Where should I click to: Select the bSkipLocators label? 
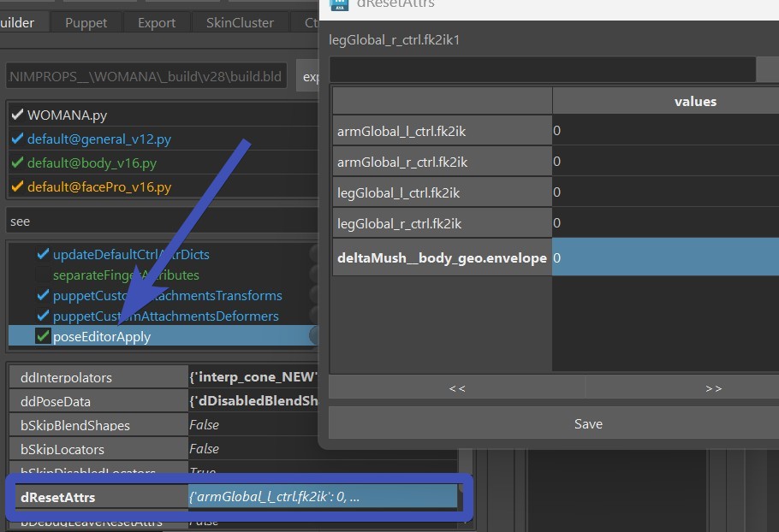point(98,449)
